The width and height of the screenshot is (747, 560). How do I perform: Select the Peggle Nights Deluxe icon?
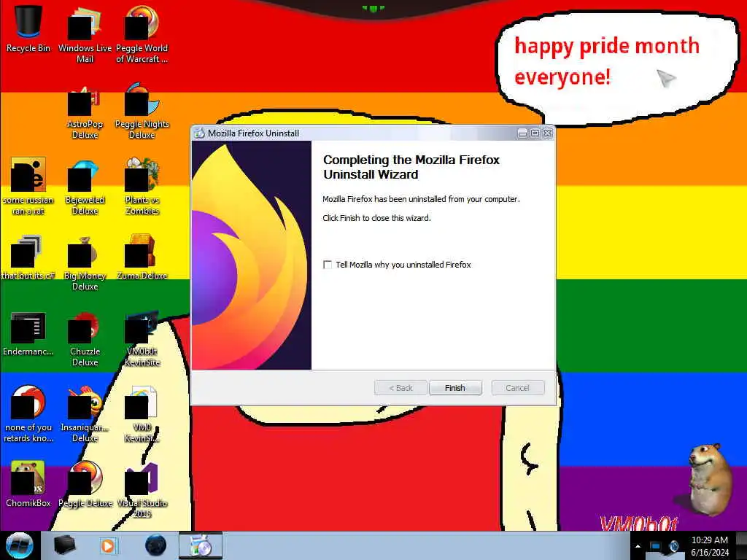tap(142, 111)
